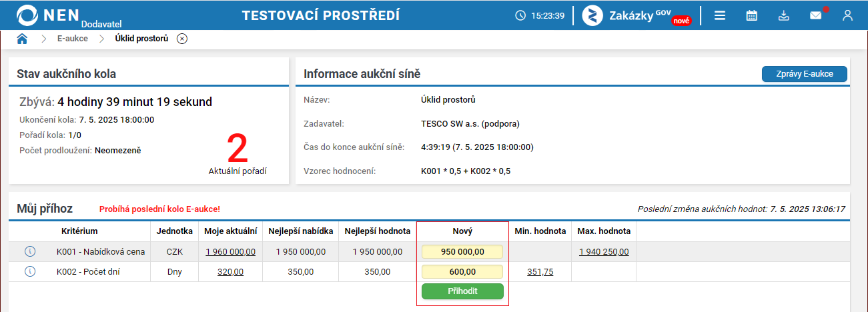
Task: Open the messages envelope icon
Action: 816,15
